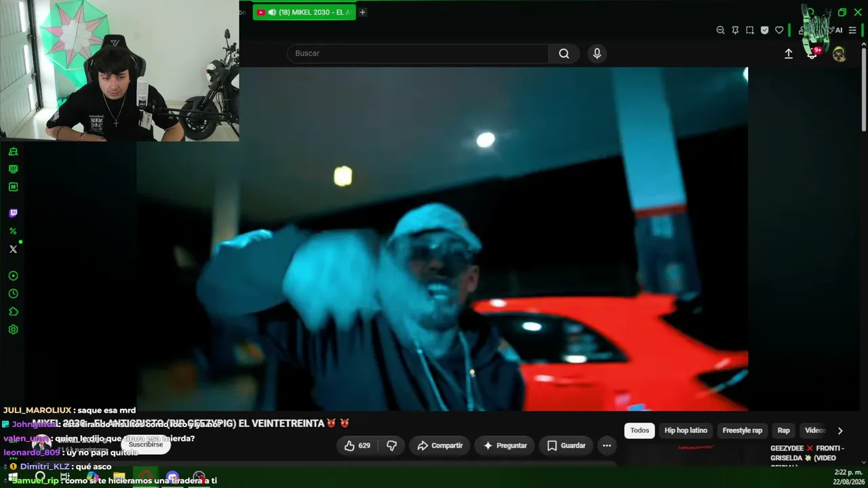Open browser settings gear in sidebar
The width and height of the screenshot is (868, 488).
pos(13,329)
